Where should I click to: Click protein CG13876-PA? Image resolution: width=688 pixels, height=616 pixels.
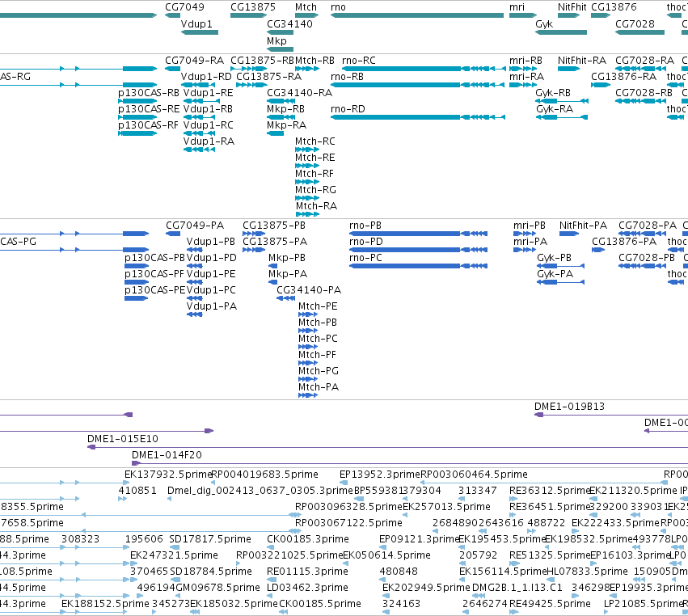click(624, 242)
